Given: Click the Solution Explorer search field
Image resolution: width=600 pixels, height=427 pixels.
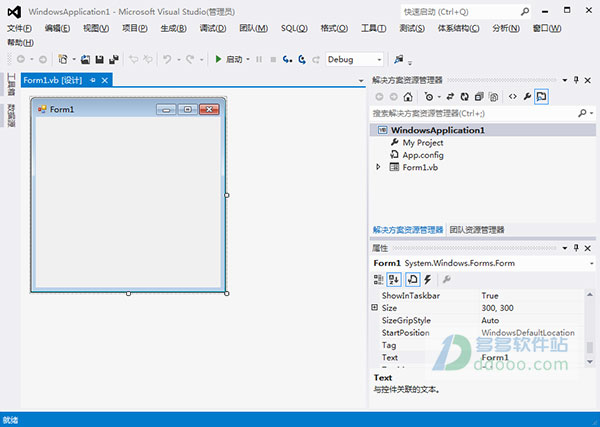Looking at the screenshot, I should pyautogui.click(x=474, y=113).
